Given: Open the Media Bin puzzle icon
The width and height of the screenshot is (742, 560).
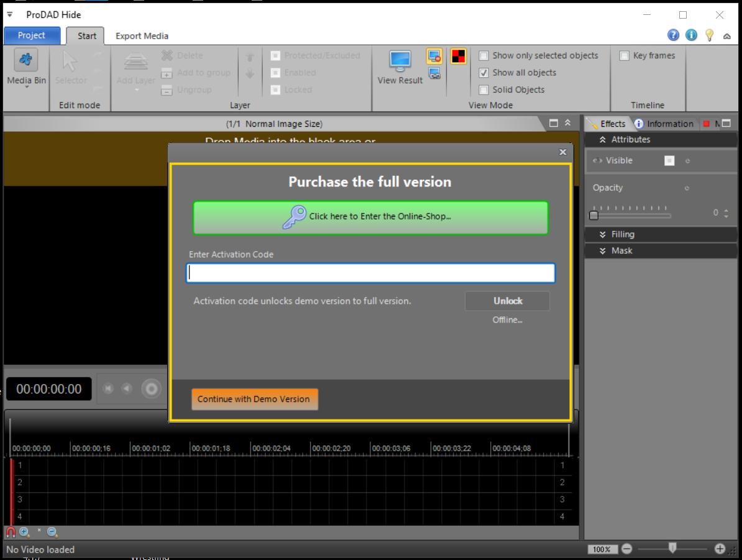Looking at the screenshot, I should (x=25, y=60).
